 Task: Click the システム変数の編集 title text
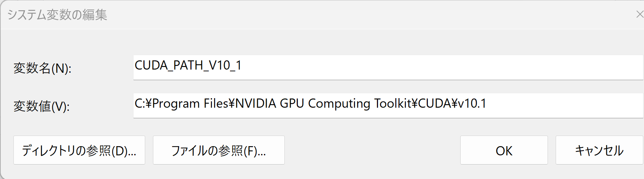57,15
